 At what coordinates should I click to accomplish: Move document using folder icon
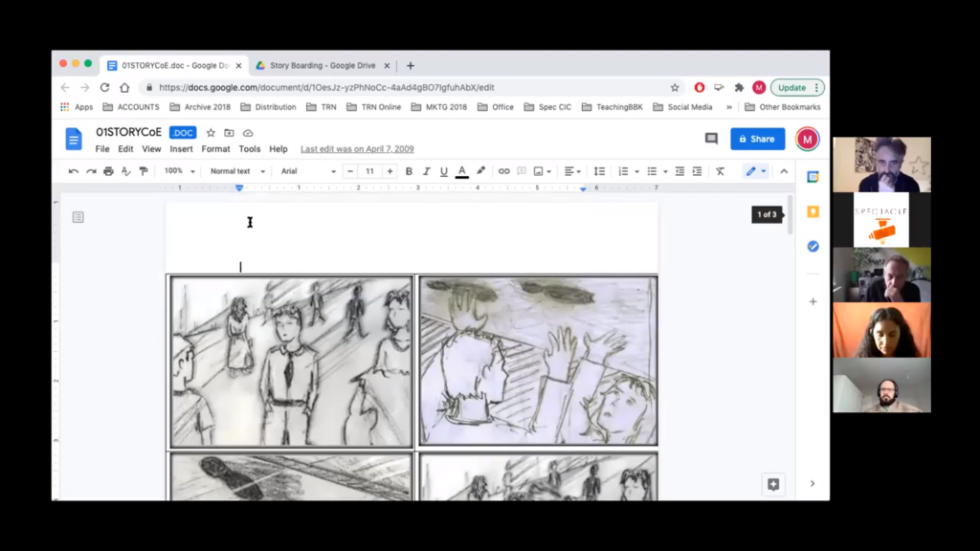[230, 132]
